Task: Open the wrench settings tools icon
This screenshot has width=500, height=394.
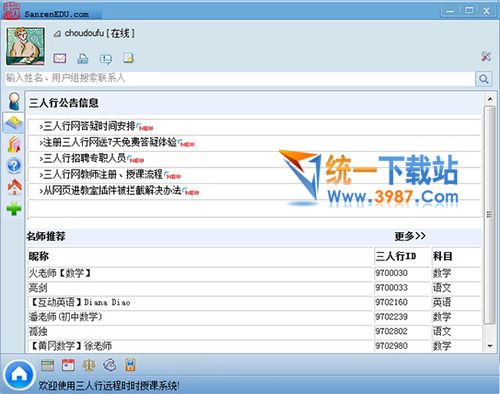Action: coord(486,56)
